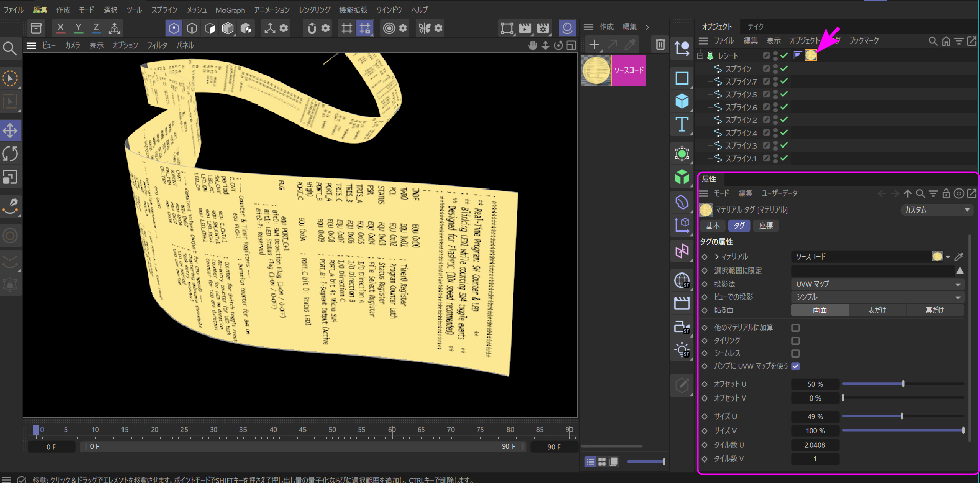Click the X axis lock icon
This screenshot has height=483, width=980.
[60, 28]
